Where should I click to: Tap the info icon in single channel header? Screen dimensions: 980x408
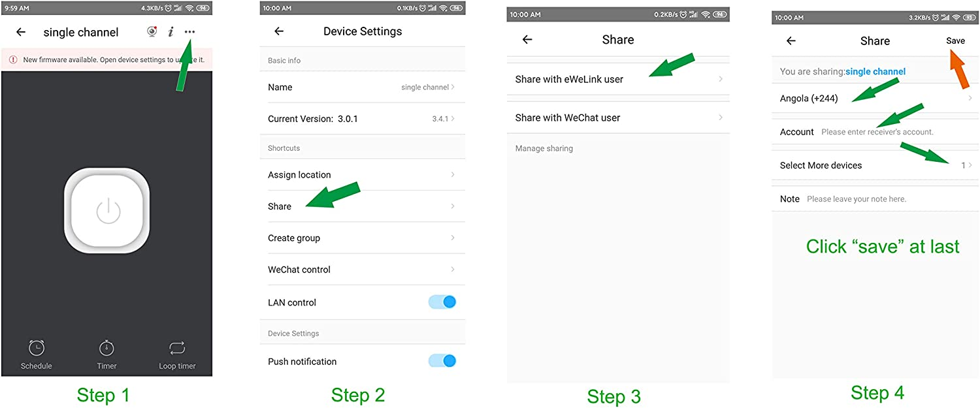point(171,31)
